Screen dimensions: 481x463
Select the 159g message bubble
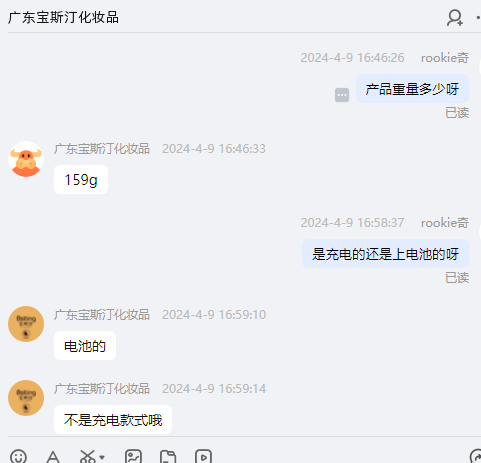[x=81, y=180]
